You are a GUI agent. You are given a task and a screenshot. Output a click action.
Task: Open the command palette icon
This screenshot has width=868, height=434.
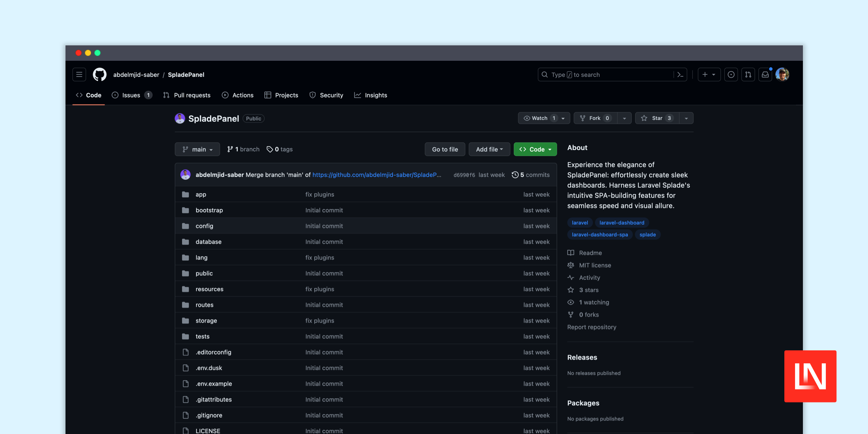[x=680, y=75]
